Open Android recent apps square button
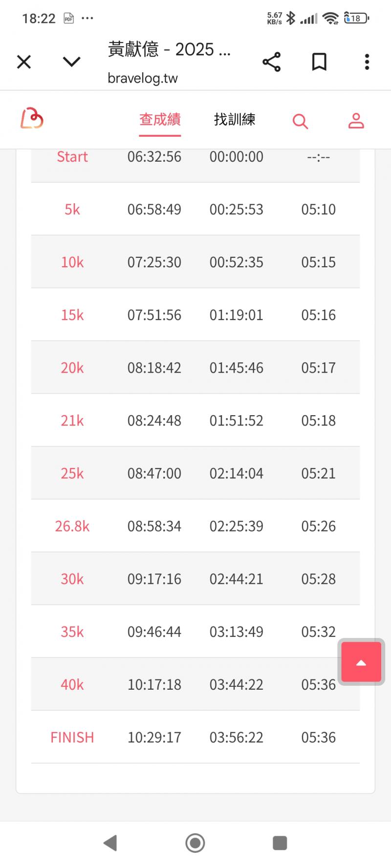This screenshot has height=868, width=391. click(x=280, y=843)
